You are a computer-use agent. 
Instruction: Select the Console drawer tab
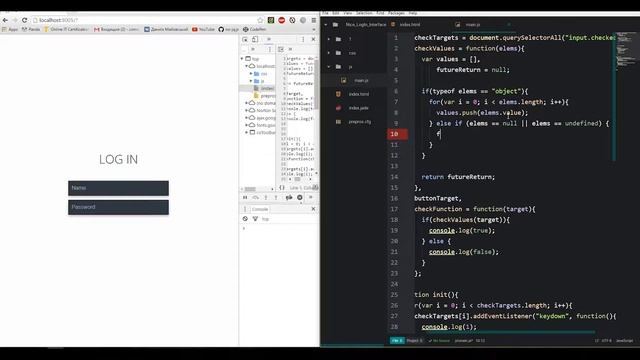[x=260, y=209]
